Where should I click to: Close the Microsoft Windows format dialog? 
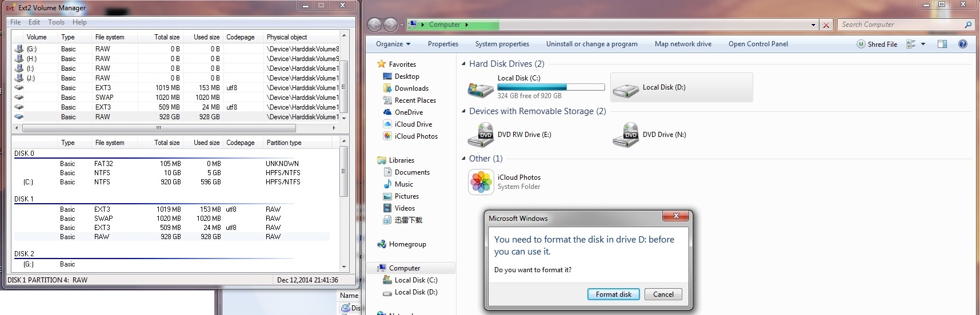click(x=676, y=216)
